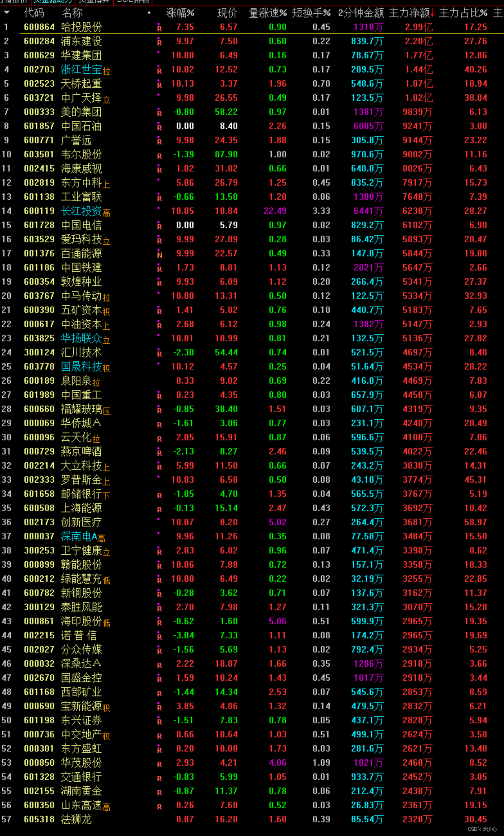
Task: Select stock name 爱玛科技
Action: click(81, 239)
